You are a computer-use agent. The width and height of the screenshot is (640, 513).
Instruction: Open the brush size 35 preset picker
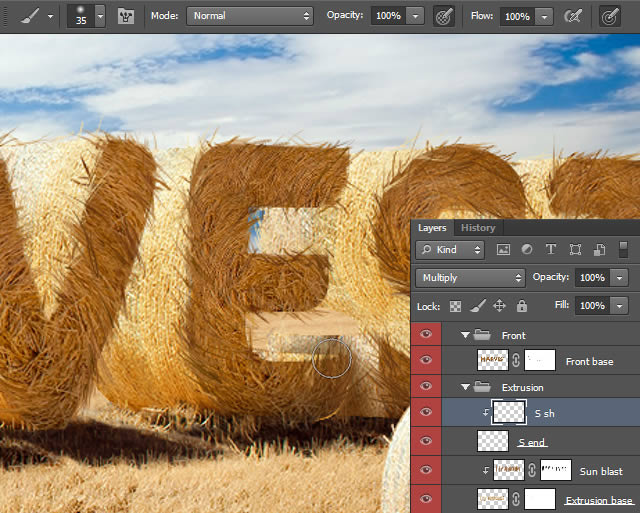pyautogui.click(x=80, y=16)
